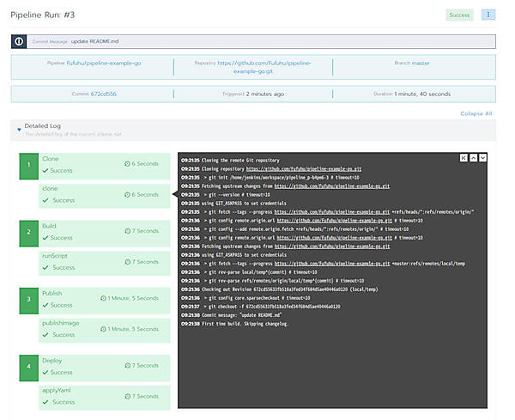Click the info icon beside Commit Message
This screenshot has width=515, height=420.
point(18,41)
